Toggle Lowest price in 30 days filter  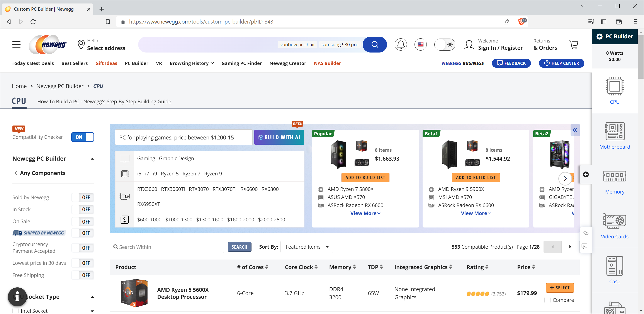click(x=83, y=263)
